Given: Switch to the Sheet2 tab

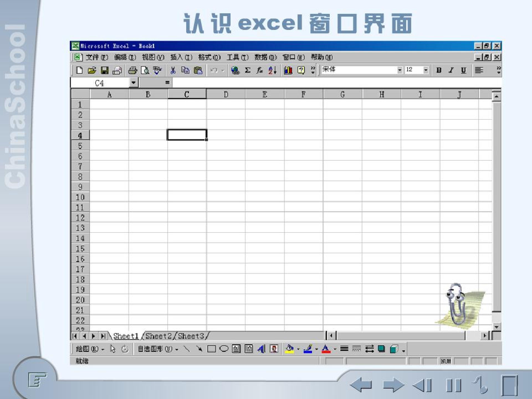Looking at the screenshot, I should (x=158, y=336).
